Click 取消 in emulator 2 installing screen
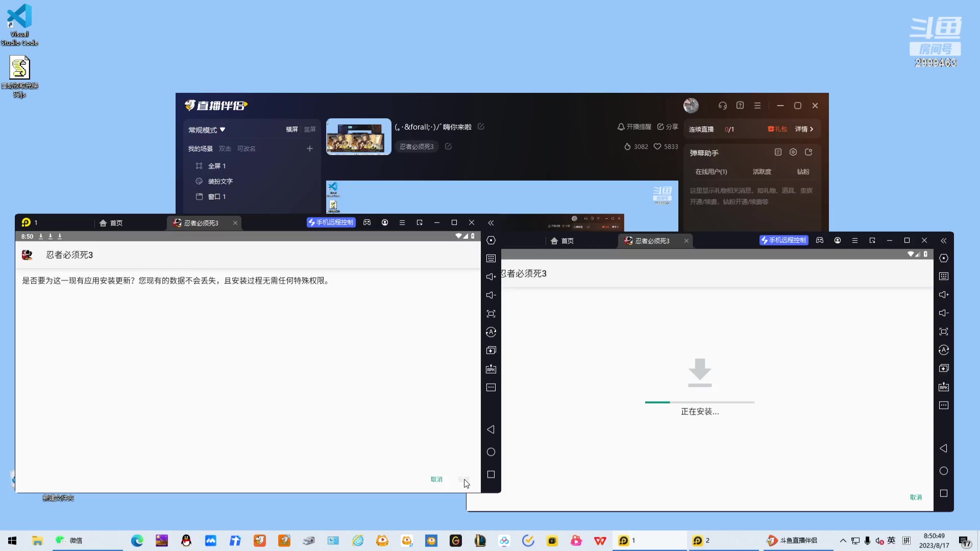This screenshot has height=551, width=980. (x=916, y=497)
